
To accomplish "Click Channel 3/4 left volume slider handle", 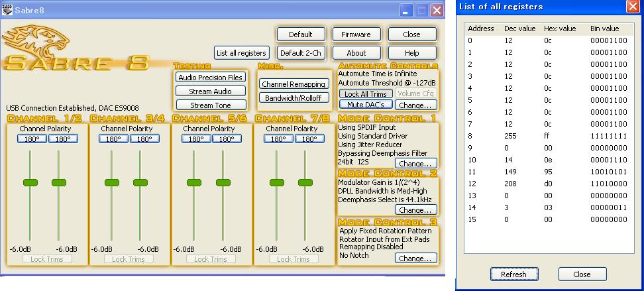I will click(x=112, y=182).
